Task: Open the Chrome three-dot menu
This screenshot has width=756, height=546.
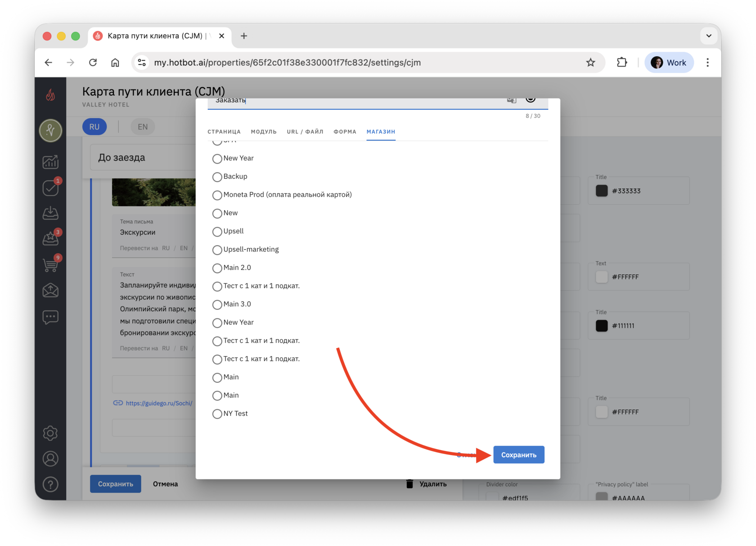Action: pyautogui.click(x=707, y=63)
